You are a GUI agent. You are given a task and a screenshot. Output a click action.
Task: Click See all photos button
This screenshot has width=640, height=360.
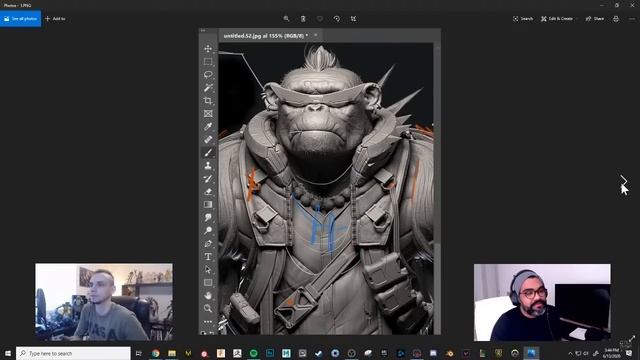(x=20, y=19)
